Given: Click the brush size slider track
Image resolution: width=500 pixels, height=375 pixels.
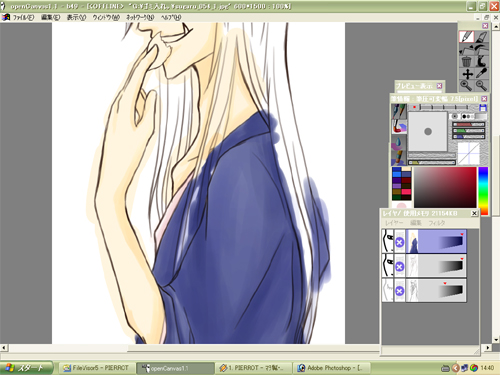Looking at the screenshot, I should (x=444, y=107).
